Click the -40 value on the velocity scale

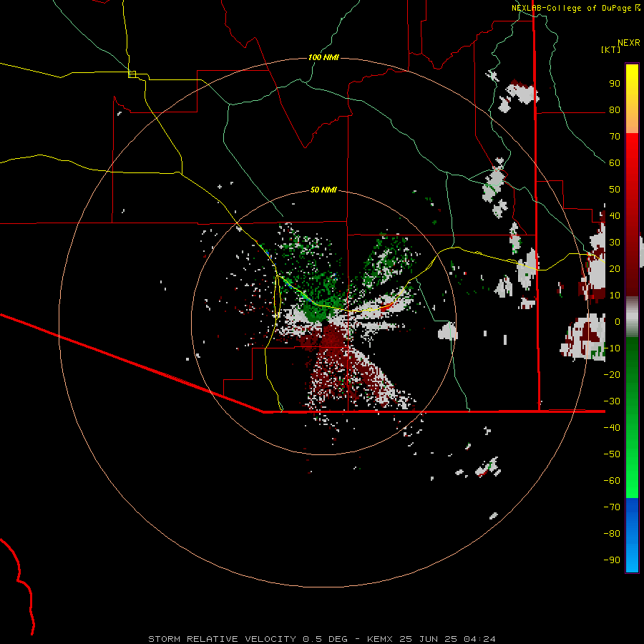(612, 428)
